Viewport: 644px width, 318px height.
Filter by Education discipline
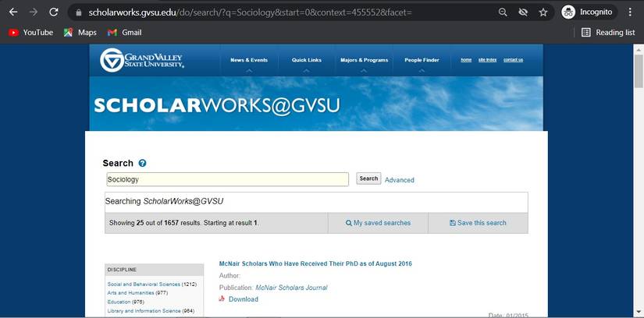[x=119, y=302]
